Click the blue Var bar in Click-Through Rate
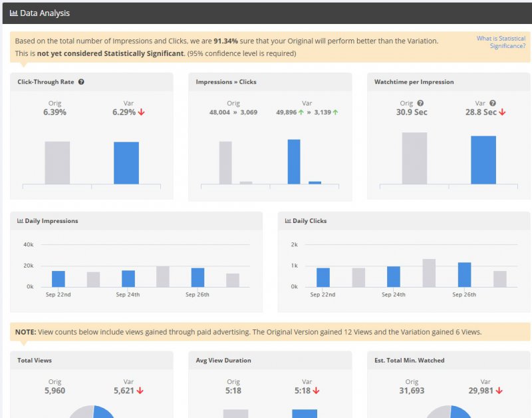 pos(126,163)
